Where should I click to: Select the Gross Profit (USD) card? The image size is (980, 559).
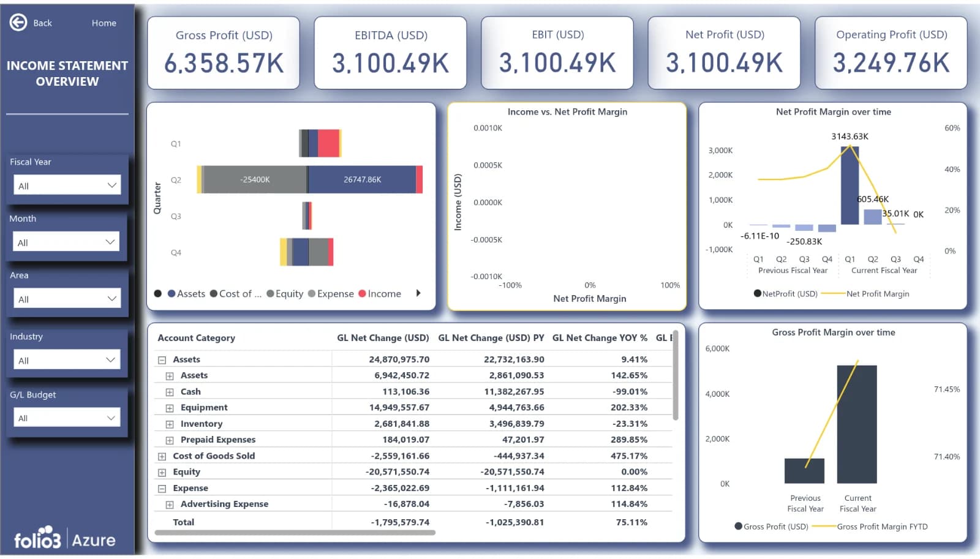(224, 53)
